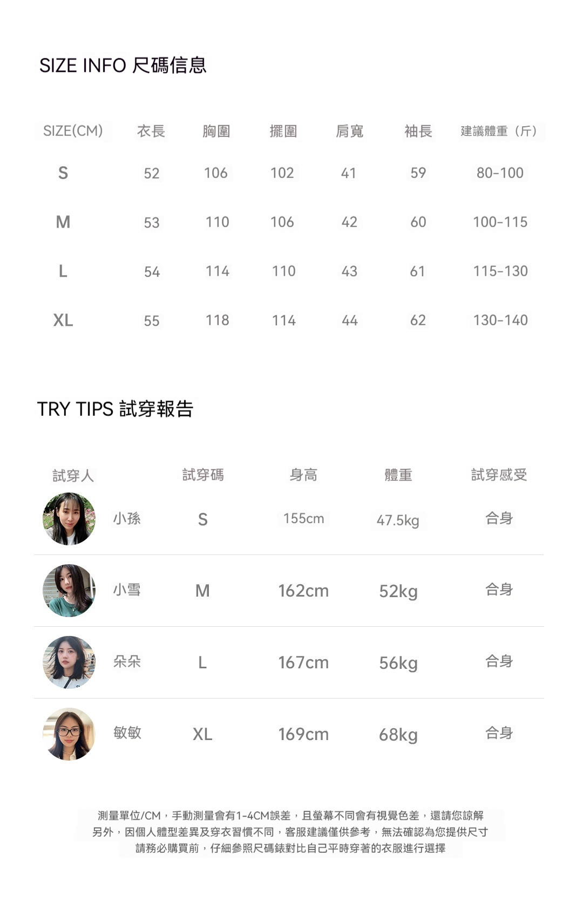Click the 試穿碼 column header

click(x=203, y=475)
